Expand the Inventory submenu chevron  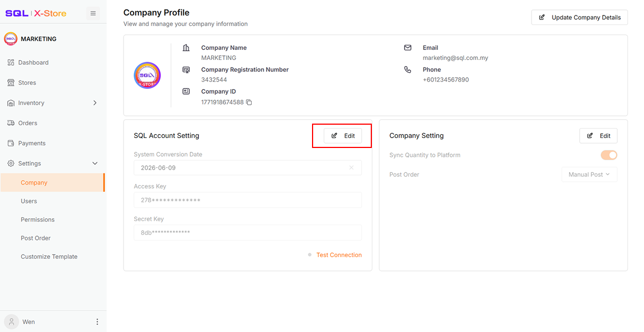pos(95,103)
